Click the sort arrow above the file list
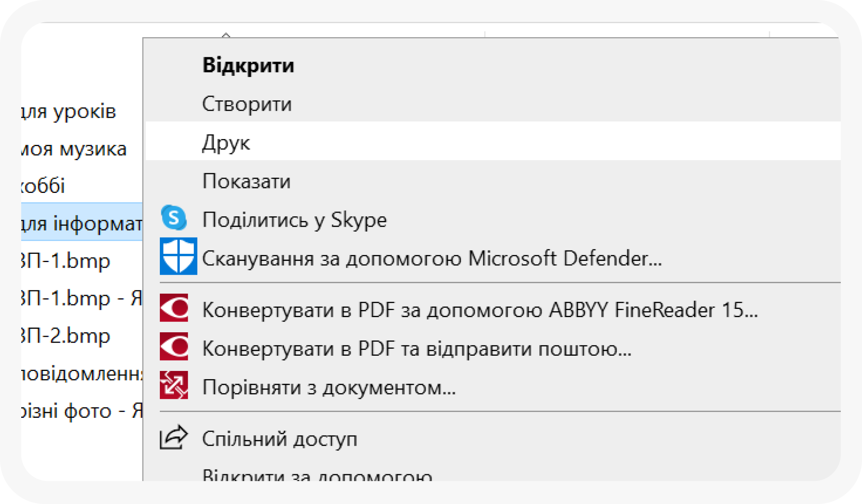 click(226, 35)
